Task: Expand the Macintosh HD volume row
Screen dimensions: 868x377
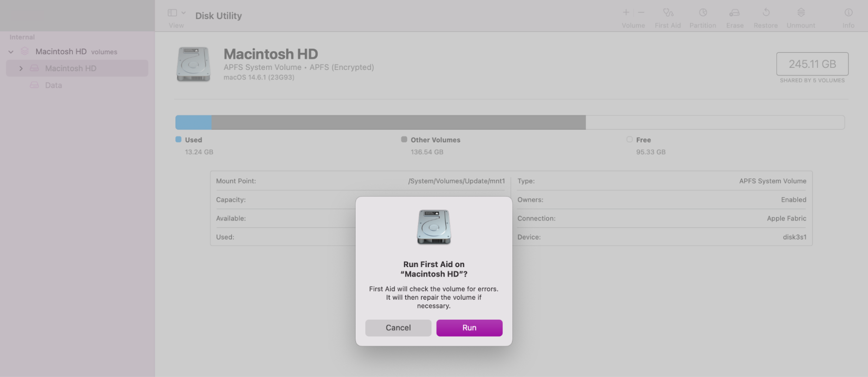Action: 21,68
